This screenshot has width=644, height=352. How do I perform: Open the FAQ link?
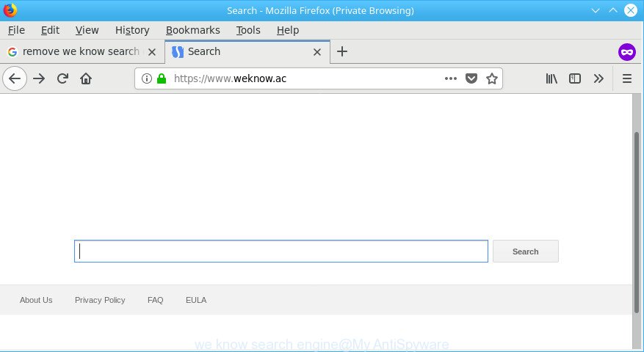pyautogui.click(x=155, y=300)
